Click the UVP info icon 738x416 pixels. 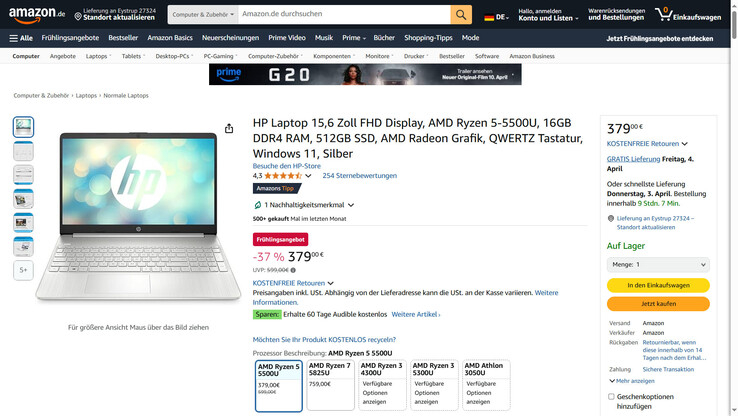pyautogui.click(x=293, y=270)
